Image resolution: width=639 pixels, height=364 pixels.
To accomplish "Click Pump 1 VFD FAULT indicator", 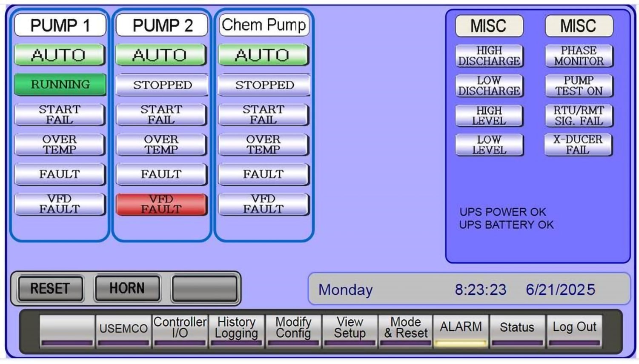I will [x=60, y=204].
